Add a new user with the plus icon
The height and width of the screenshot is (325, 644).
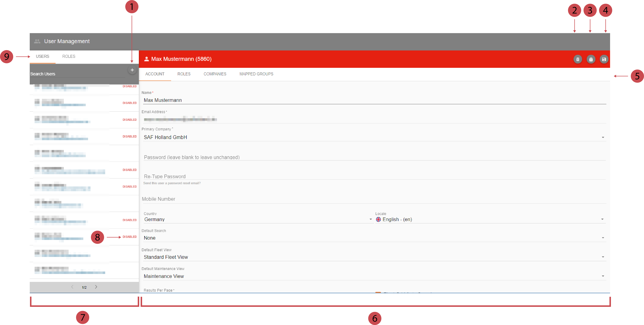132,70
